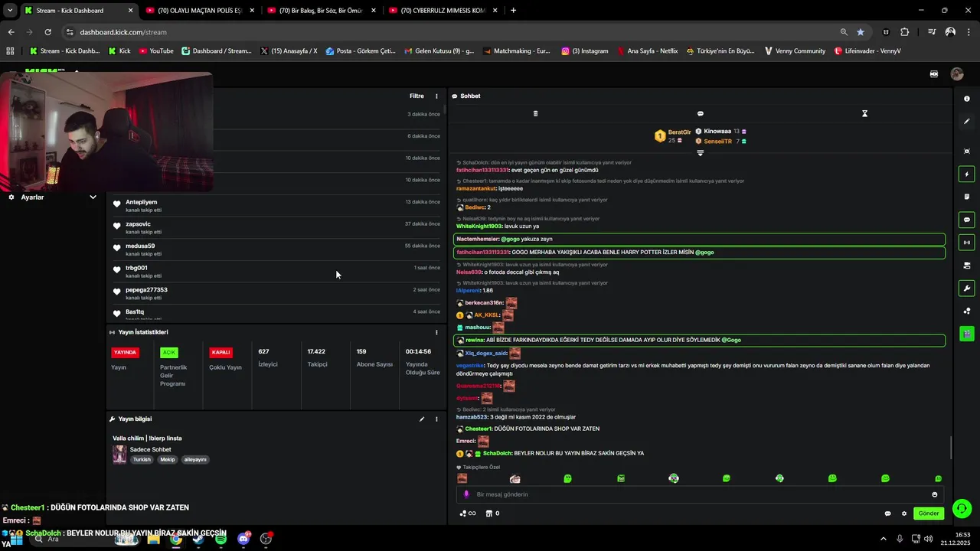The width and height of the screenshot is (980, 551).
Task: Open the Kick profile avatar menu
Action: tap(957, 74)
